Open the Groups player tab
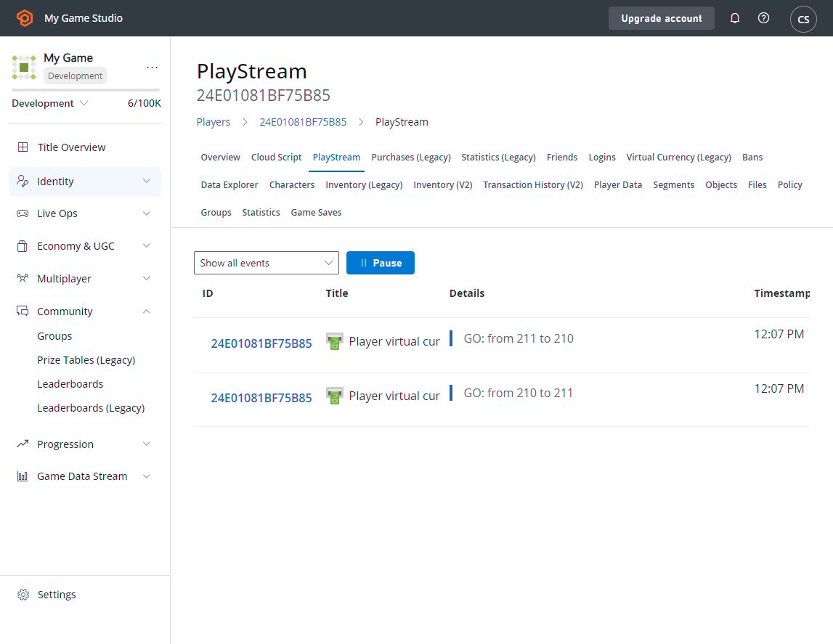833x644 pixels. point(216,212)
